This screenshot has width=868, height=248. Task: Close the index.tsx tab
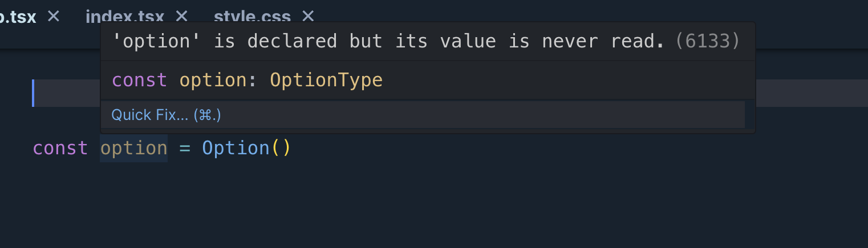click(x=181, y=17)
